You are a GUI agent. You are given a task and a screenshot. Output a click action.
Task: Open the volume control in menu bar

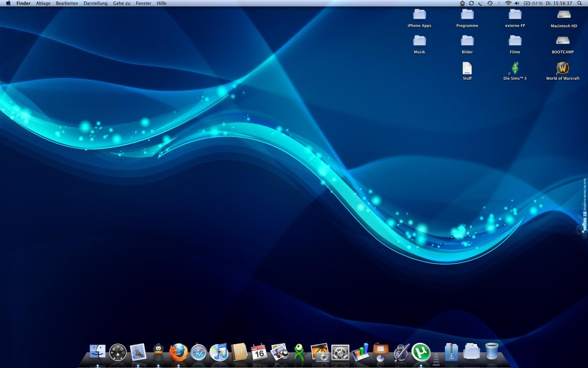(517, 3)
